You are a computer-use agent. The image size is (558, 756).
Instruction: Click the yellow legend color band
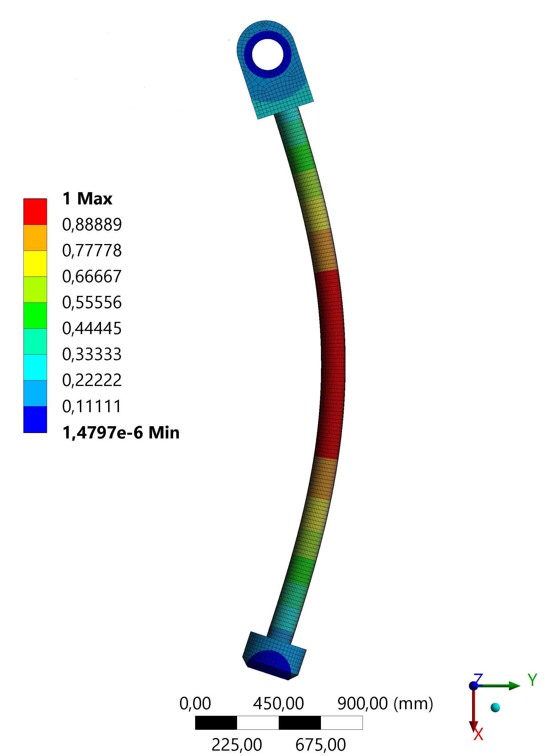click(x=35, y=264)
